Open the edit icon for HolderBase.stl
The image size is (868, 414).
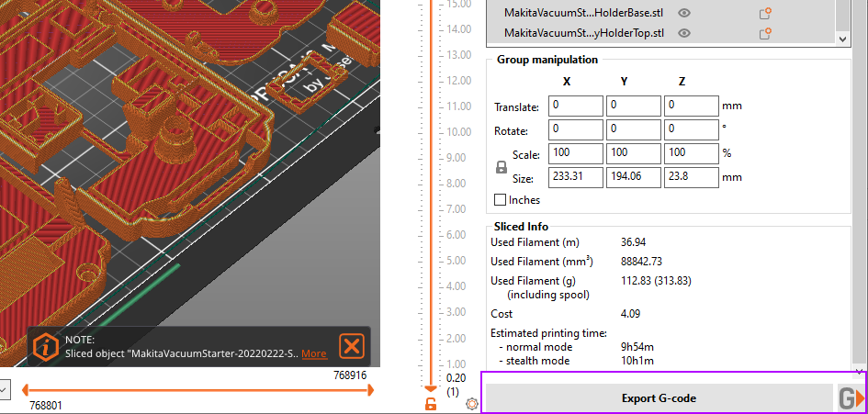coord(764,13)
